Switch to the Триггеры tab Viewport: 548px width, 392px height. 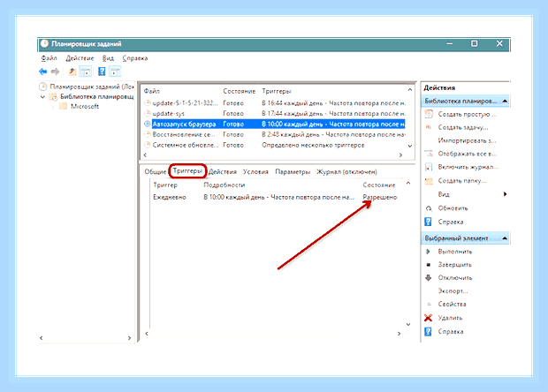[187, 171]
